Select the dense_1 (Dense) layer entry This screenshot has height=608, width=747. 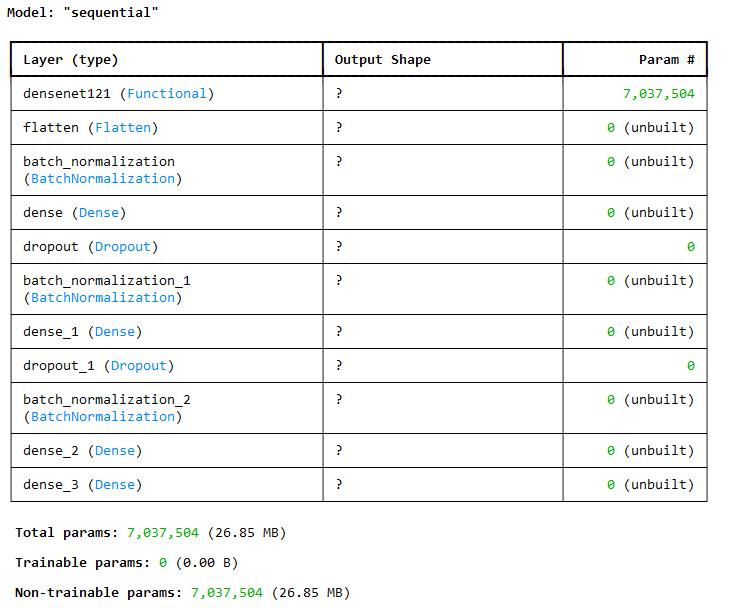(83, 332)
